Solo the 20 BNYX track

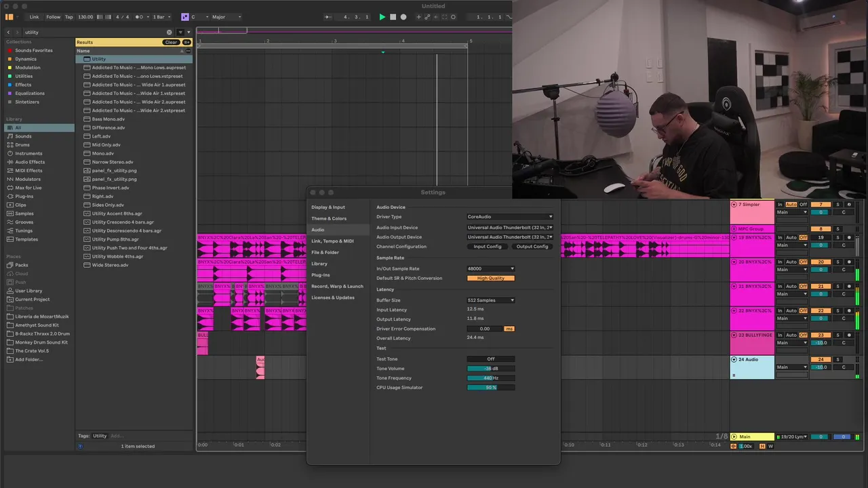[x=837, y=262]
